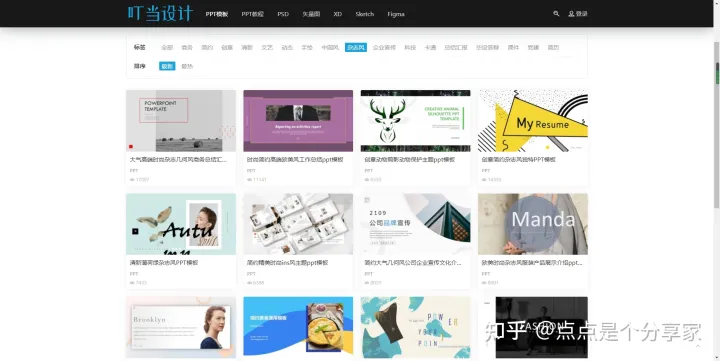The height and width of the screenshot is (361, 720).
Task: Select the 简历 tag filter
Action: (553, 47)
